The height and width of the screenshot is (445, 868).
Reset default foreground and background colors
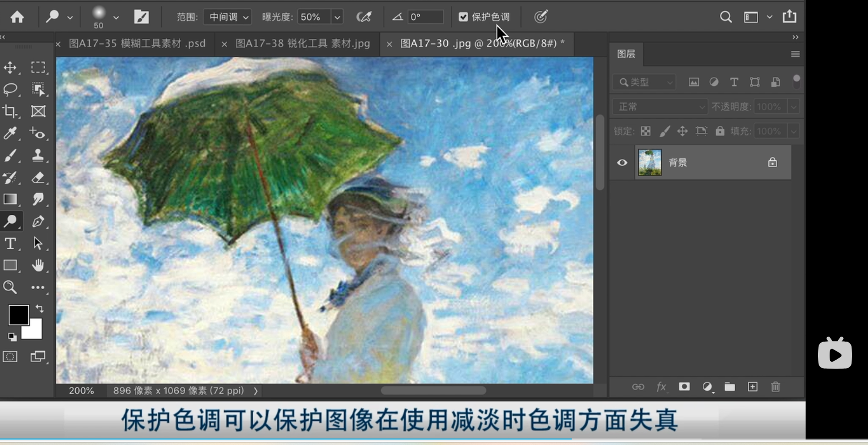point(12,337)
